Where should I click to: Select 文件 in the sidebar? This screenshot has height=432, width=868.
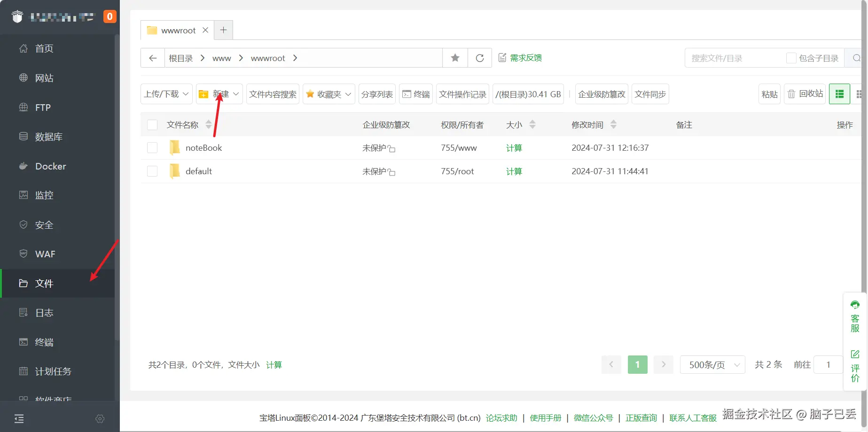click(57, 283)
